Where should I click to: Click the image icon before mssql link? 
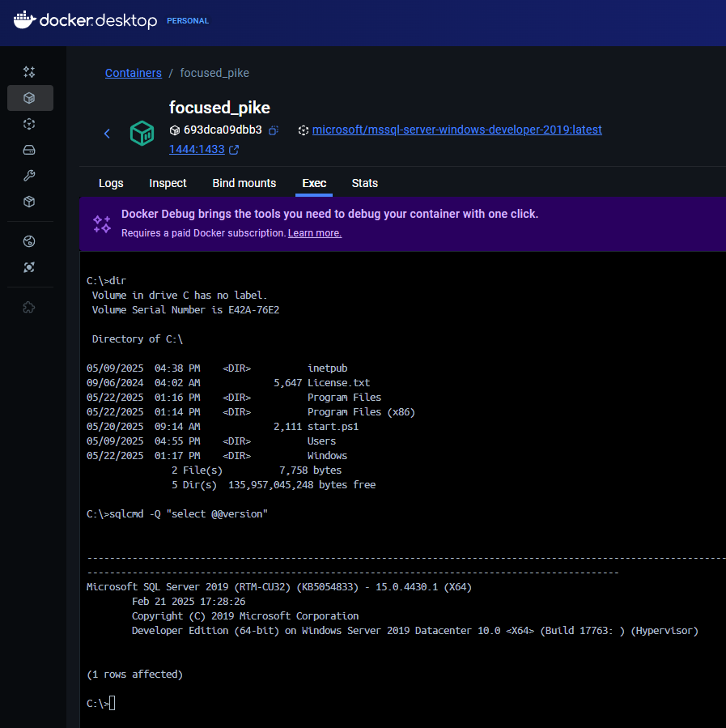[x=304, y=130]
